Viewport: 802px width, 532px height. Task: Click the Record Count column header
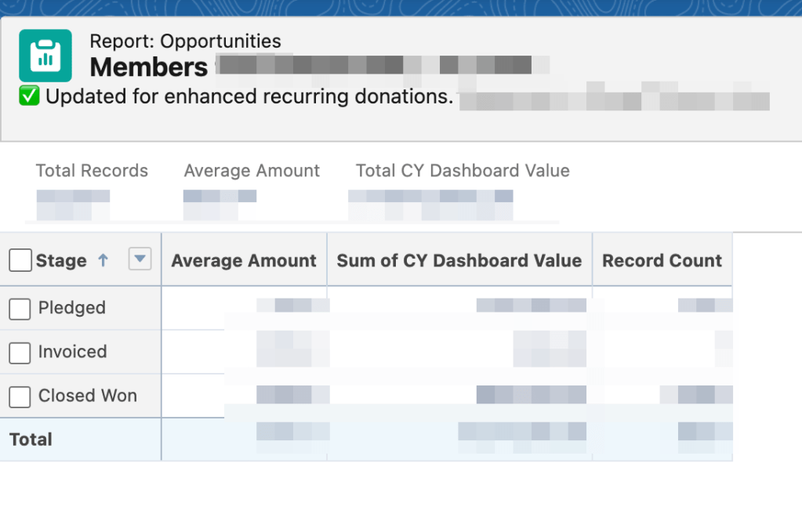point(662,261)
